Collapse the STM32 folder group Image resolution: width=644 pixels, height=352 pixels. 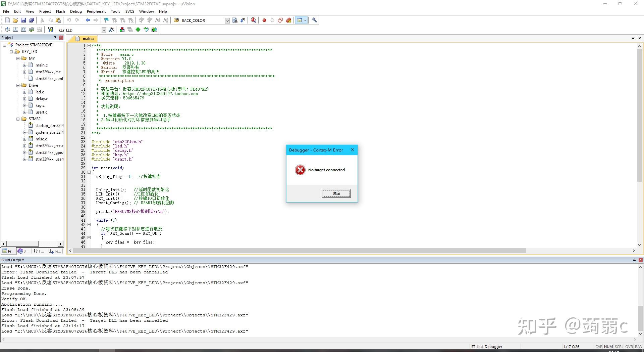point(18,119)
